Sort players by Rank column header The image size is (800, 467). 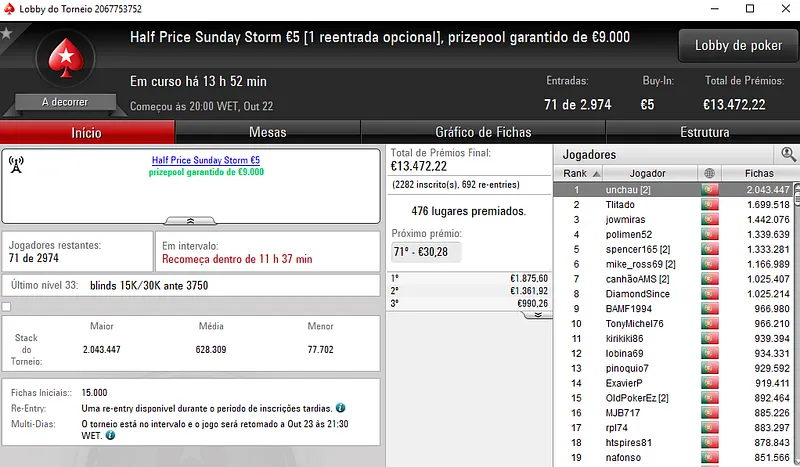click(x=575, y=173)
